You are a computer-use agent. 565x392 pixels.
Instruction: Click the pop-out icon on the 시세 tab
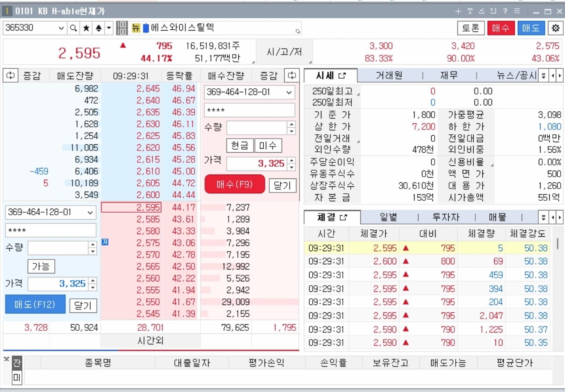[342, 76]
